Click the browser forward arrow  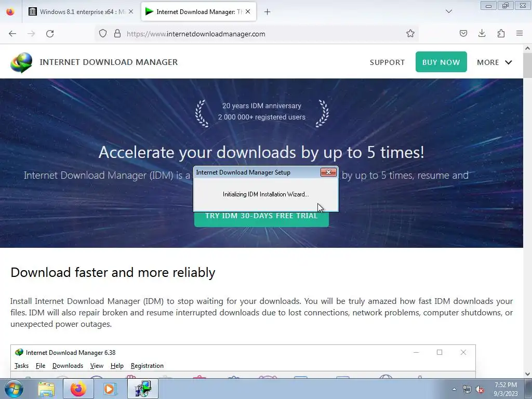31,34
